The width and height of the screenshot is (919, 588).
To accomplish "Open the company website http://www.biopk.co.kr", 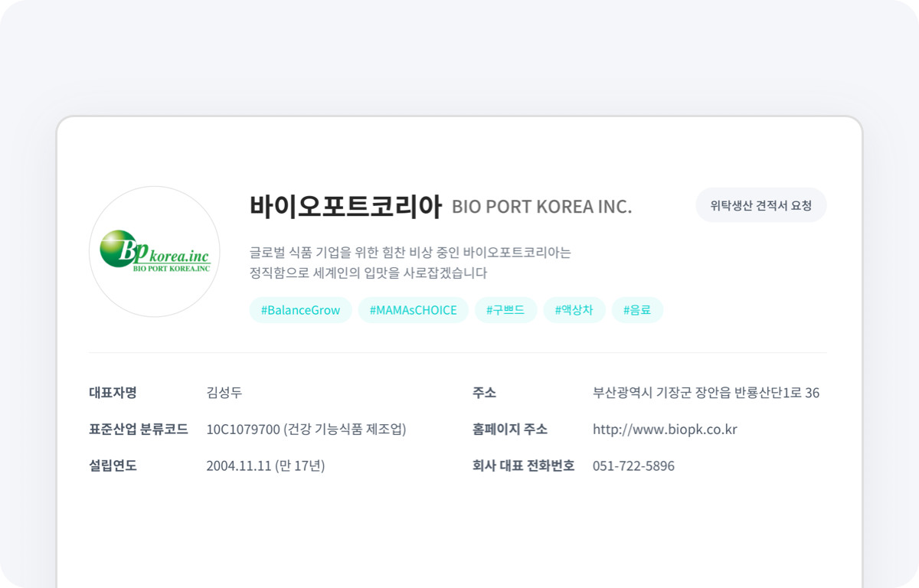I will pyautogui.click(x=664, y=429).
